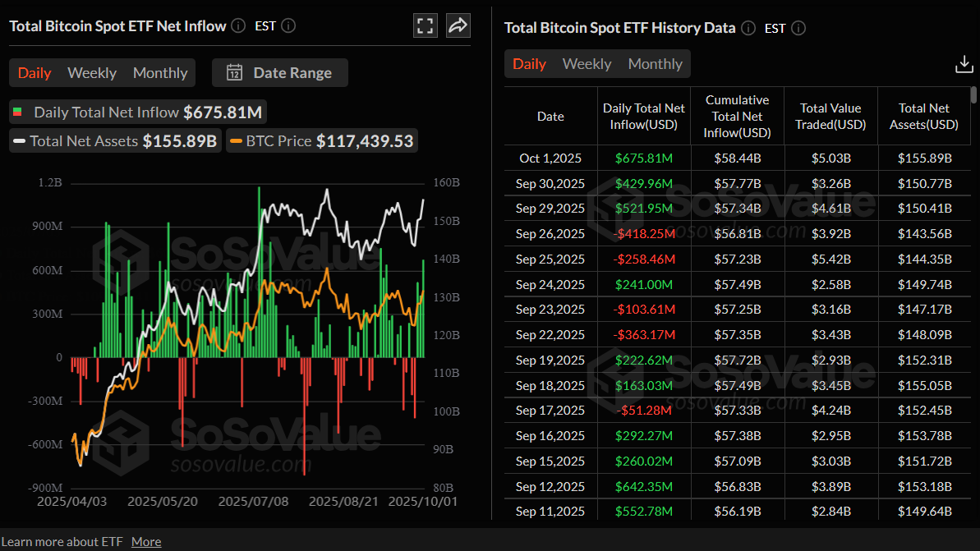Switch chart to Monthly view

click(160, 73)
